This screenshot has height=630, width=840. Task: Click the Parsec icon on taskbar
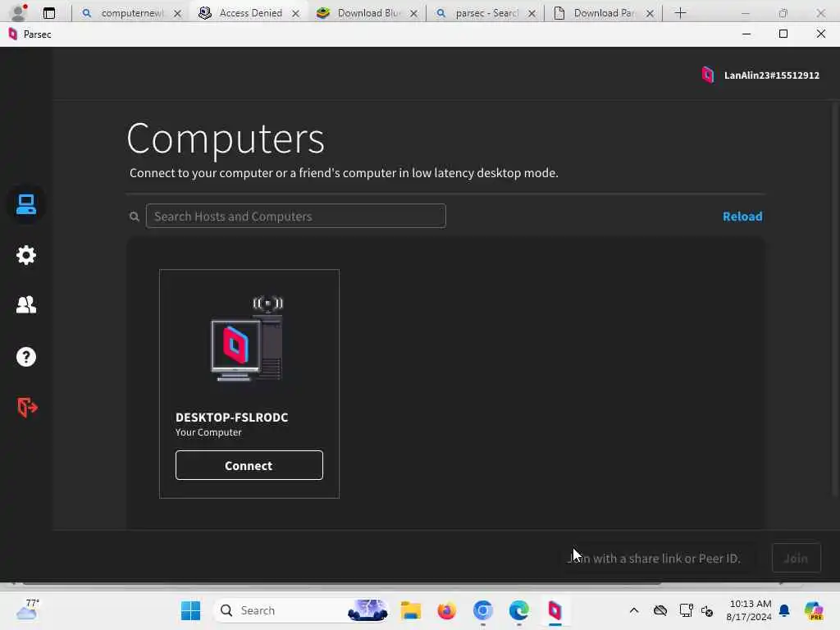pyautogui.click(x=555, y=610)
